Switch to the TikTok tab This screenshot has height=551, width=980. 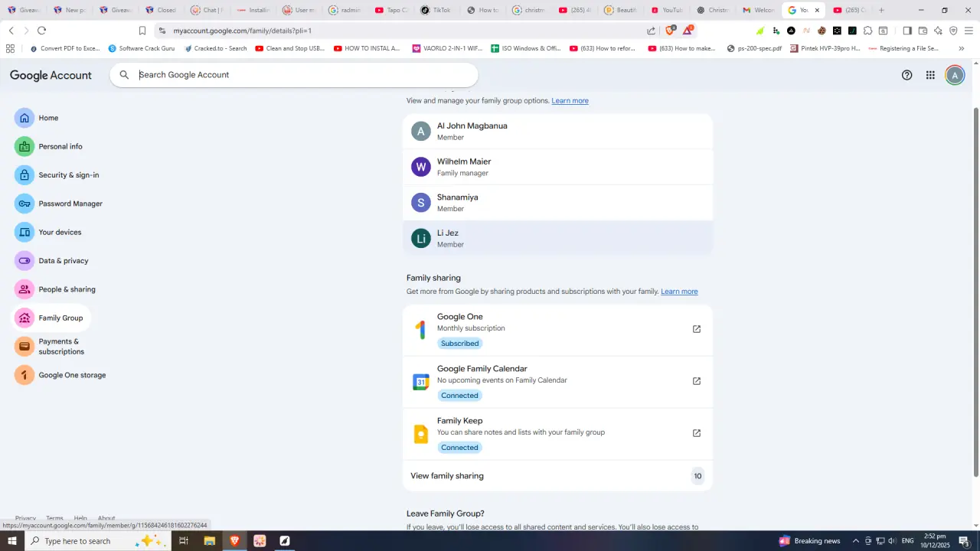click(436, 10)
